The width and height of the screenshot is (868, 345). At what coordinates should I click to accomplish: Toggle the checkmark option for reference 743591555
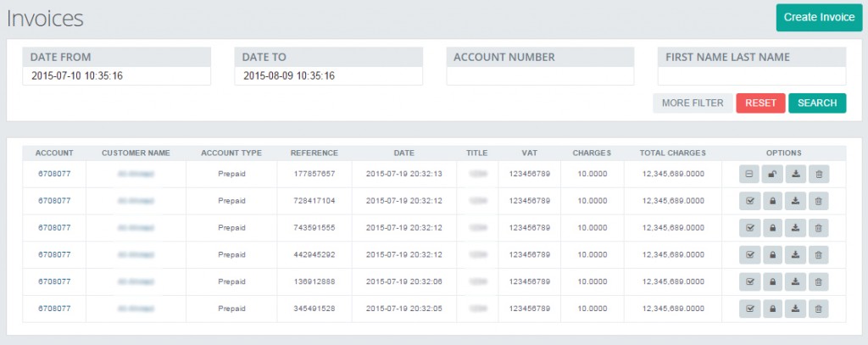pyautogui.click(x=749, y=228)
